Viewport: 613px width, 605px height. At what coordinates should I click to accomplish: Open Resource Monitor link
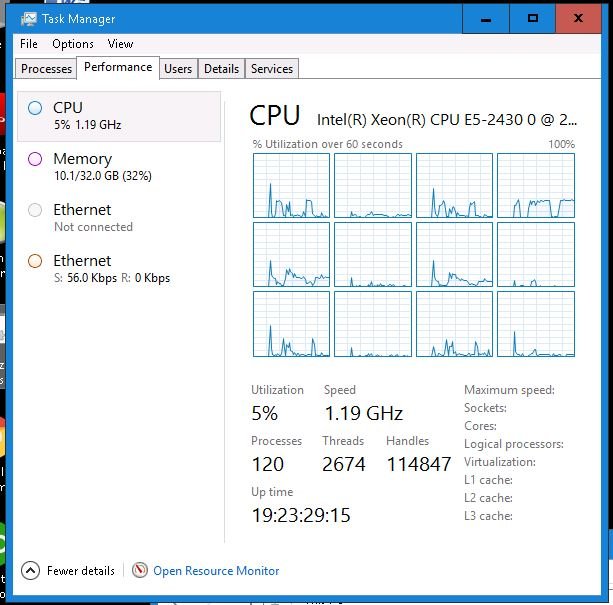pos(216,571)
